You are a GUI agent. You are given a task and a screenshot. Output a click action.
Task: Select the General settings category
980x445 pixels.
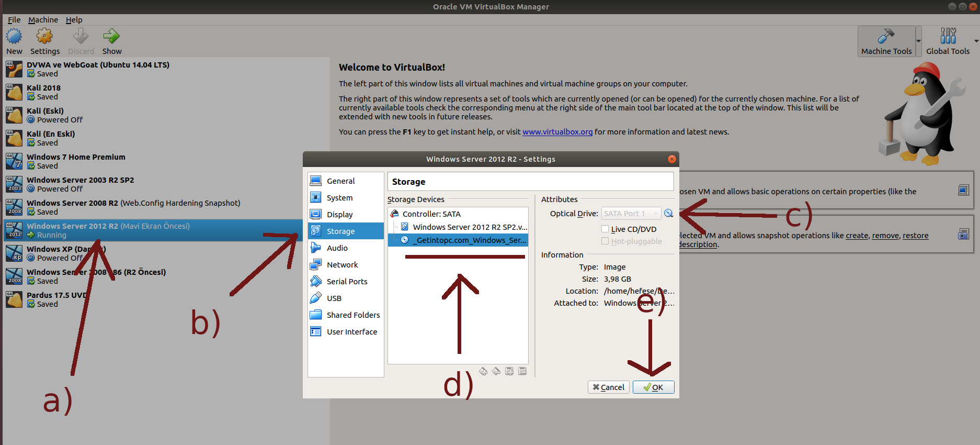coord(346,181)
